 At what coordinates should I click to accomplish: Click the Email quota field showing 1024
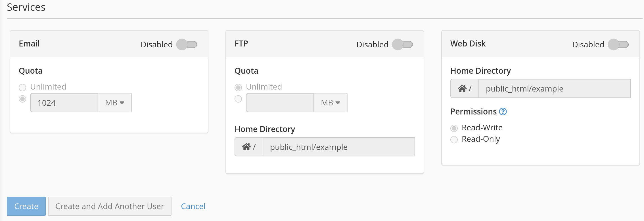[x=64, y=103]
